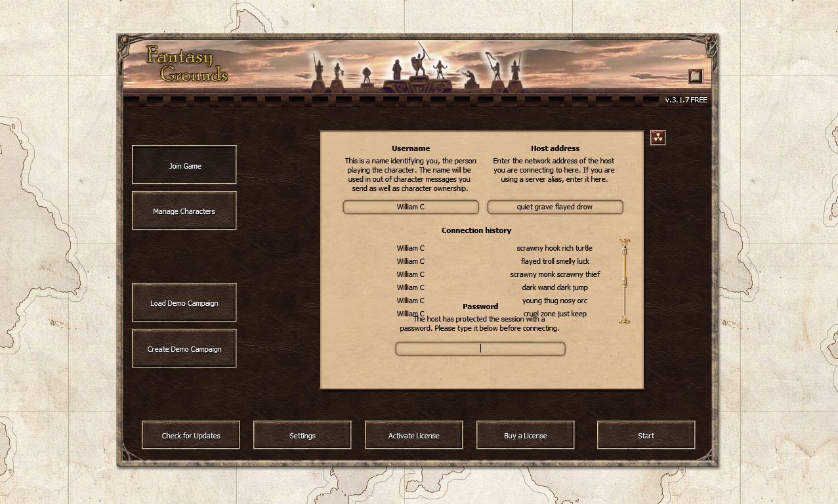Select history entry scrawny monk scrawny thief

pos(555,274)
